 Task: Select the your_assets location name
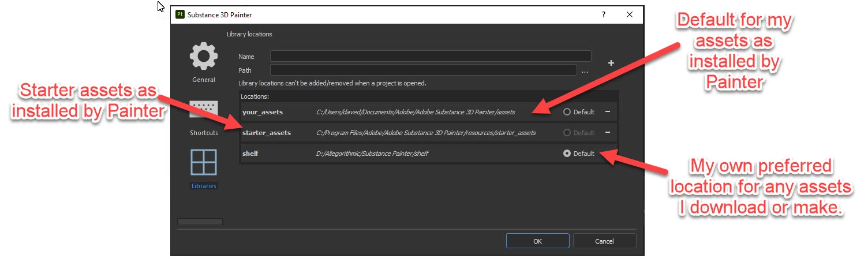pyautogui.click(x=263, y=112)
